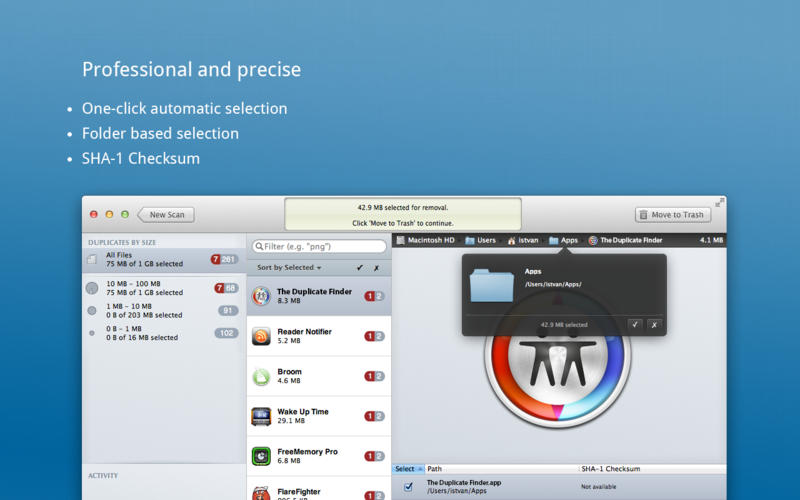This screenshot has width=800, height=500.
Task: Click circle icon for 10 MB – 100 MB
Action: pos(92,288)
